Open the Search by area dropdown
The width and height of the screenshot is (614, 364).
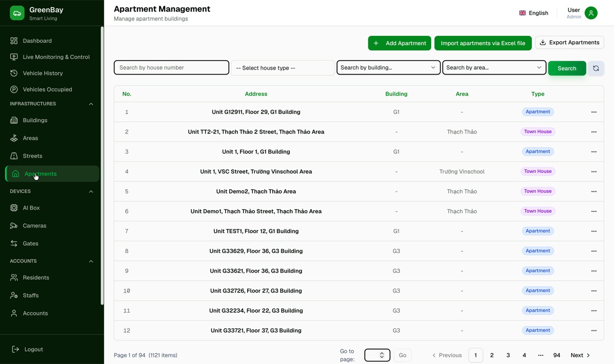pyautogui.click(x=494, y=67)
